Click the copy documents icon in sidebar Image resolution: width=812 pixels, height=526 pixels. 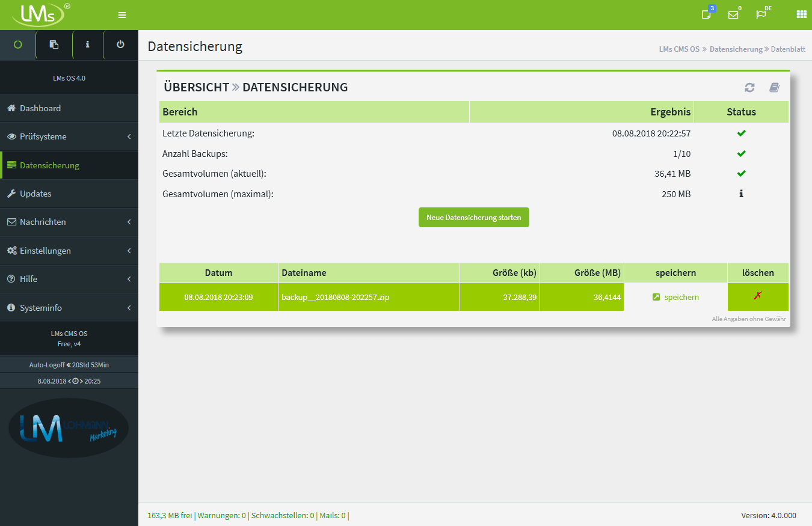coord(54,44)
